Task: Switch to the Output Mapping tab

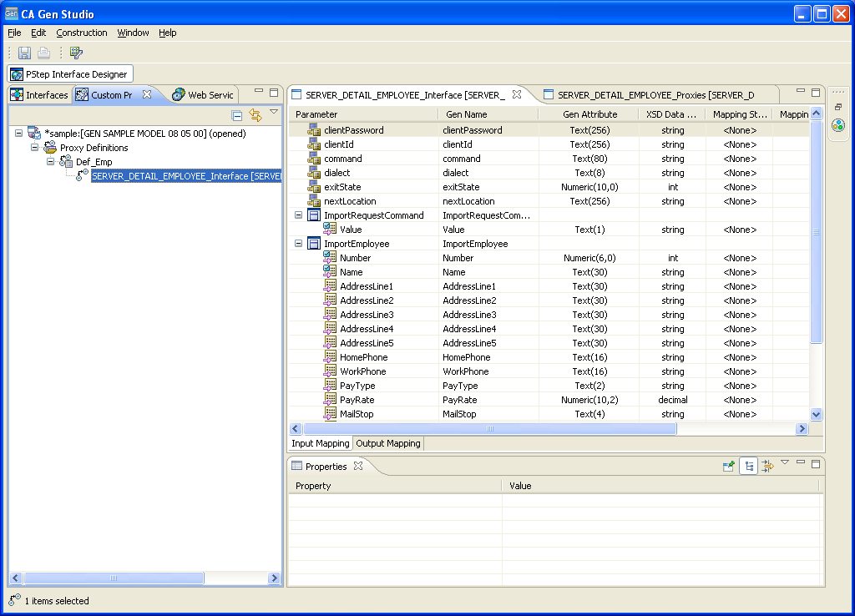Action: click(x=388, y=443)
